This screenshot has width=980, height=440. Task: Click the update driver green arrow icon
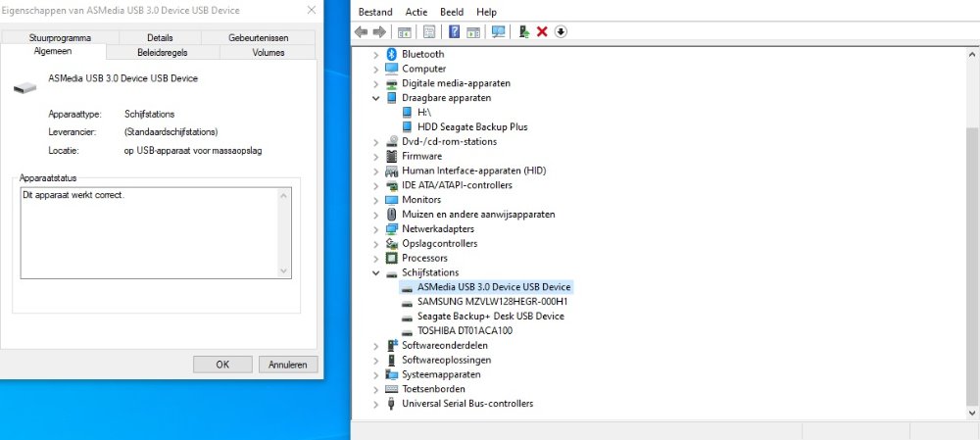[524, 31]
